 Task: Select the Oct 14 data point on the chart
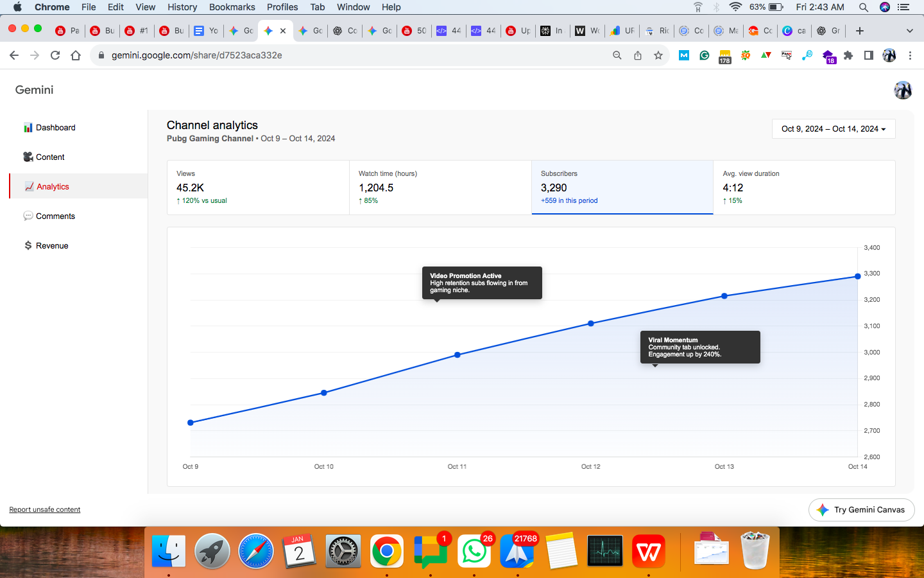click(x=858, y=276)
